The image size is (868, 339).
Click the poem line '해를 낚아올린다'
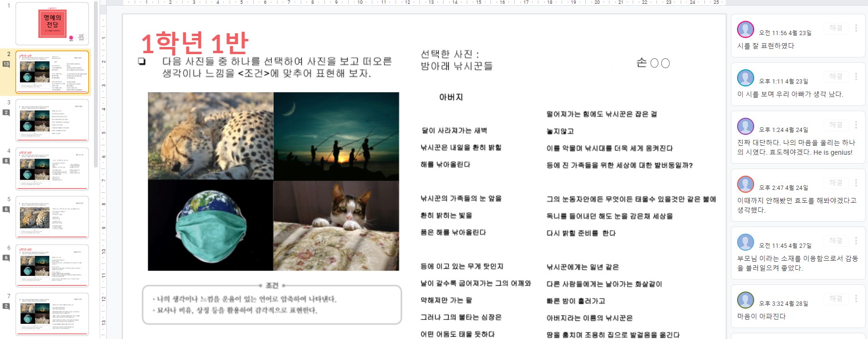point(445,165)
